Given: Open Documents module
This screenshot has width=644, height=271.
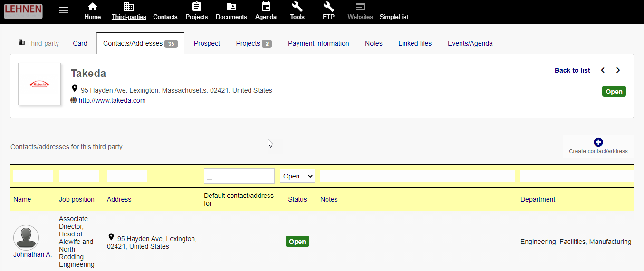Looking at the screenshot, I should (x=231, y=11).
